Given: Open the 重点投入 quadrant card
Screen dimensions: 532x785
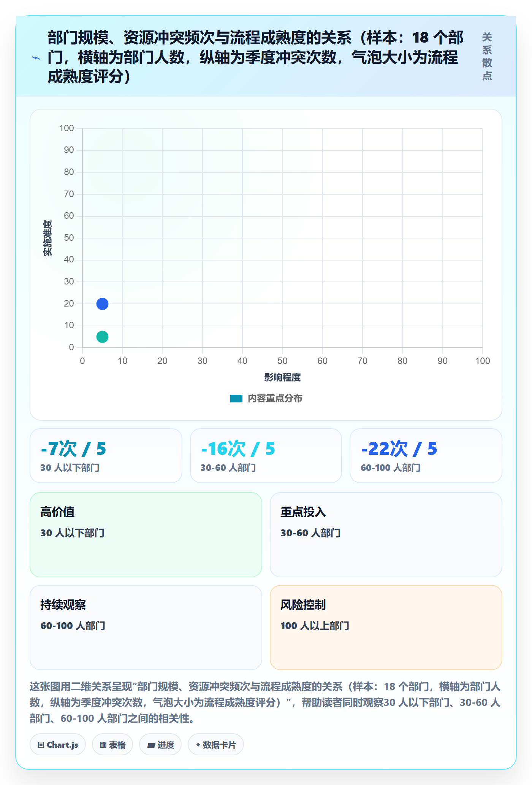Looking at the screenshot, I should pyautogui.click(x=386, y=535).
